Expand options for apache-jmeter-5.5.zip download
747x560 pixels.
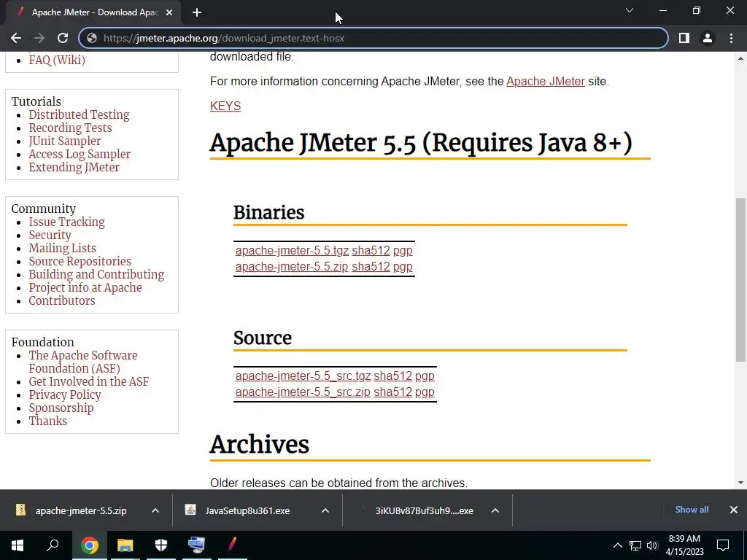coord(155,510)
